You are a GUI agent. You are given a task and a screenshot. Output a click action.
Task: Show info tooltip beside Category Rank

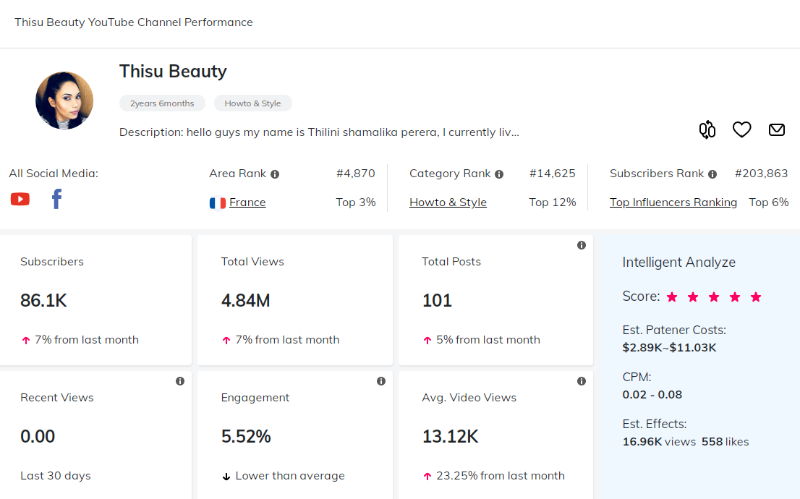pyautogui.click(x=499, y=174)
